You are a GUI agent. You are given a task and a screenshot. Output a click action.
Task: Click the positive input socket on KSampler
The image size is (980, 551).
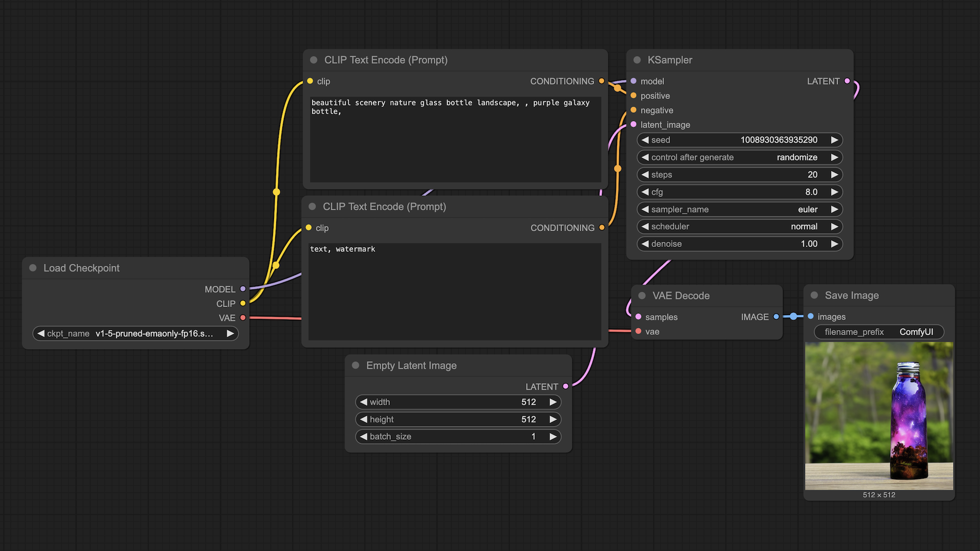(633, 95)
